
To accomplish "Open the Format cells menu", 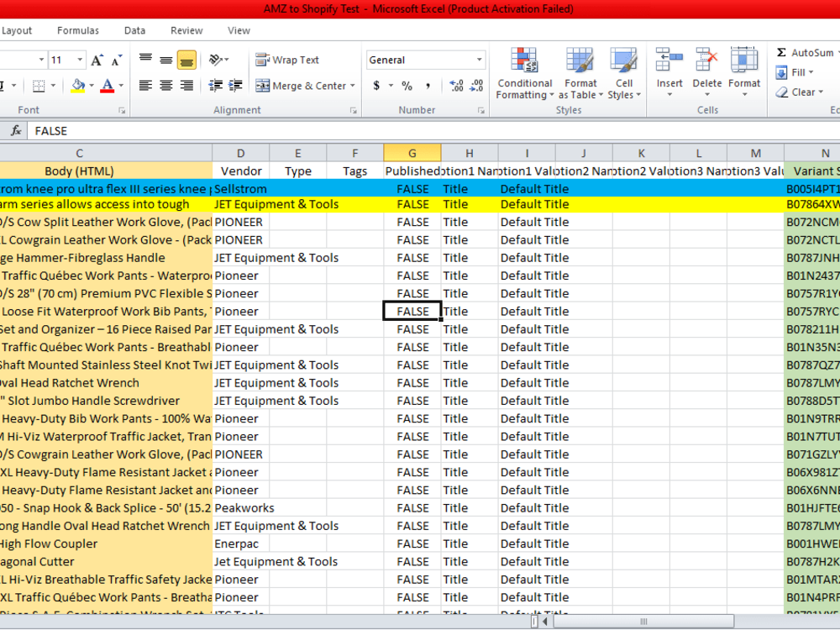I will click(744, 73).
